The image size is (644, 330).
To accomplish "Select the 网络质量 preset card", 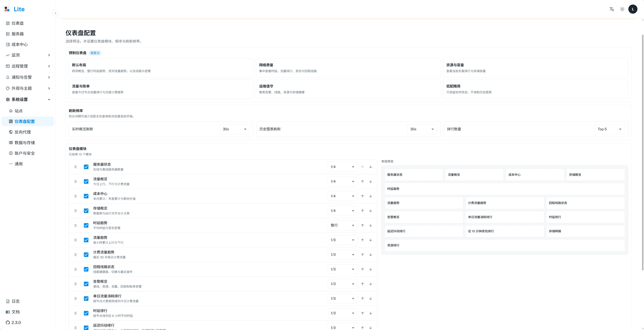I will (x=348, y=68).
